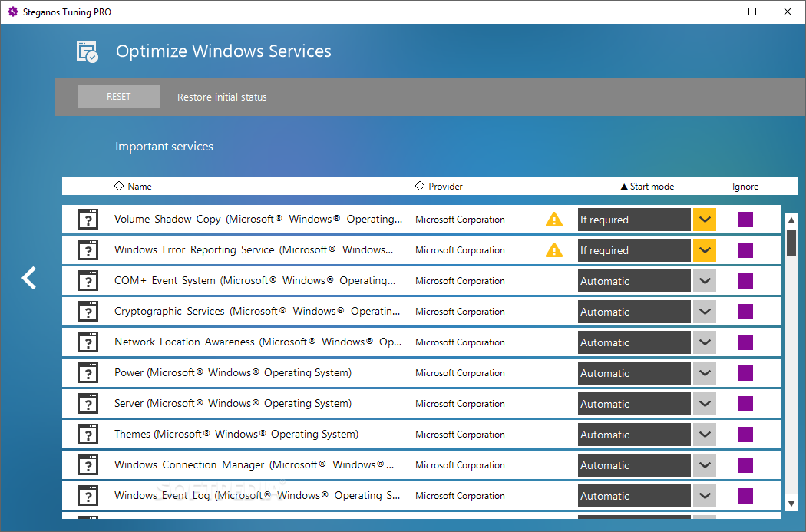Open start mode dropdown for Server
The image size is (806, 532).
(705, 404)
